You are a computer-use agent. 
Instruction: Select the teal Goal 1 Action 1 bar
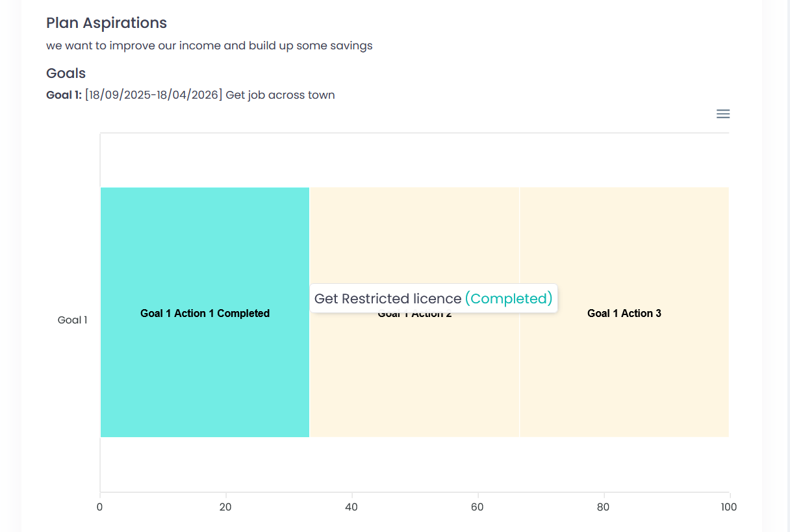pos(205,312)
